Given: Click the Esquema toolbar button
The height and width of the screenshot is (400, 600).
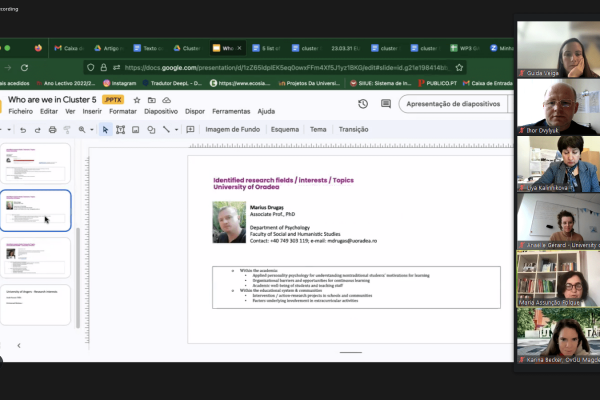Looking at the screenshot, I should point(285,129).
